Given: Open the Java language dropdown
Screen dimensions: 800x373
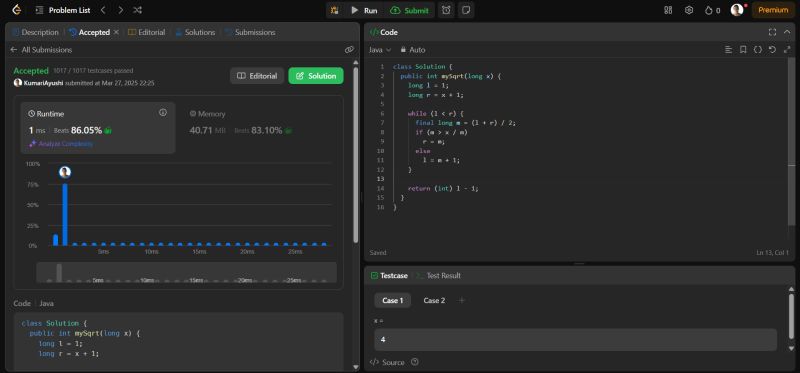Looking at the screenshot, I should pyautogui.click(x=380, y=50).
